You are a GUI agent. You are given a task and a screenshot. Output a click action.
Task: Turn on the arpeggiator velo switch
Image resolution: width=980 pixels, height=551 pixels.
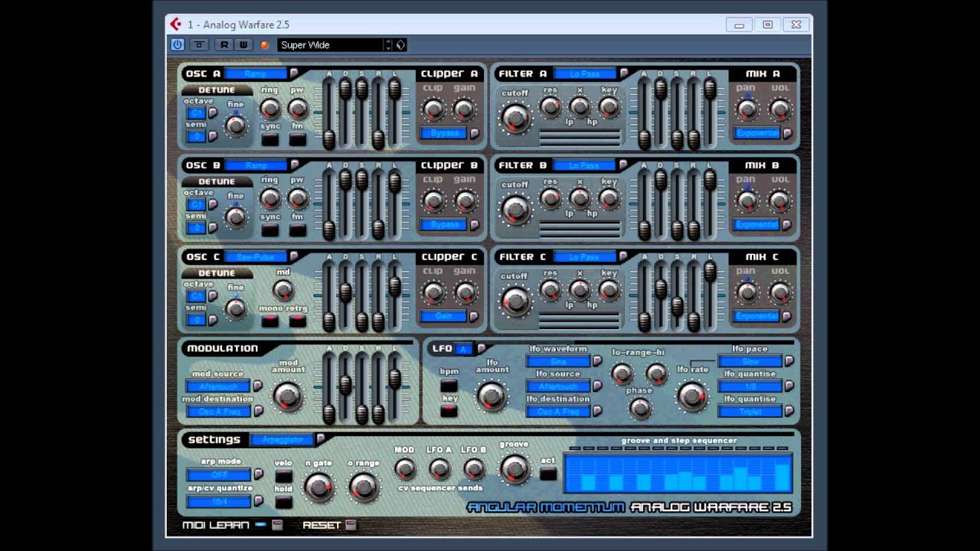(x=284, y=477)
